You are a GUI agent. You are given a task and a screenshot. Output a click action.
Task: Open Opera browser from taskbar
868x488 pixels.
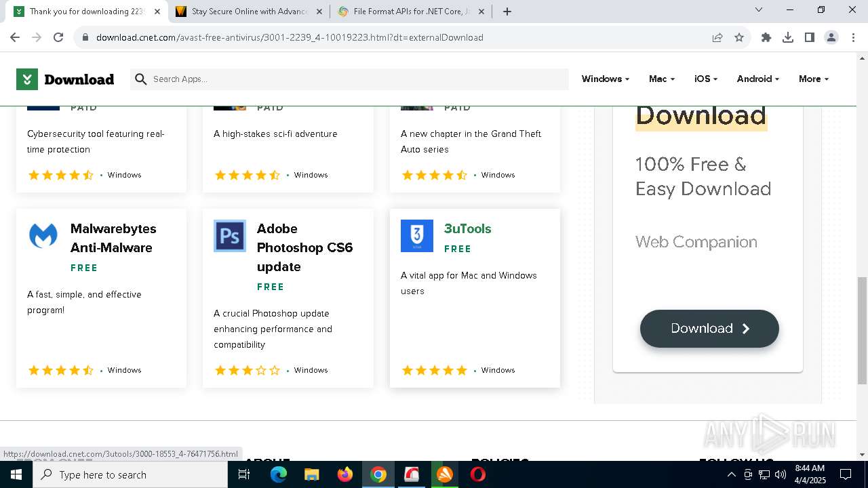click(478, 474)
